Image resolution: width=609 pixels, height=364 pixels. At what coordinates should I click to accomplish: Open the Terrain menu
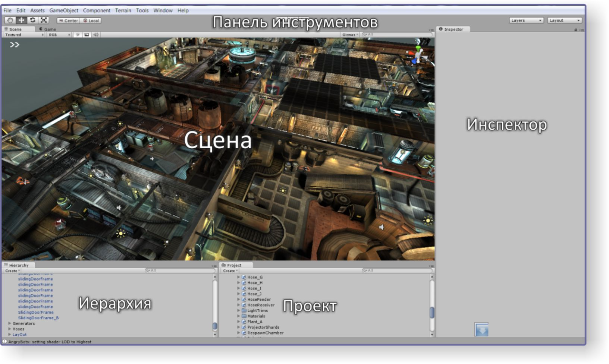click(123, 10)
